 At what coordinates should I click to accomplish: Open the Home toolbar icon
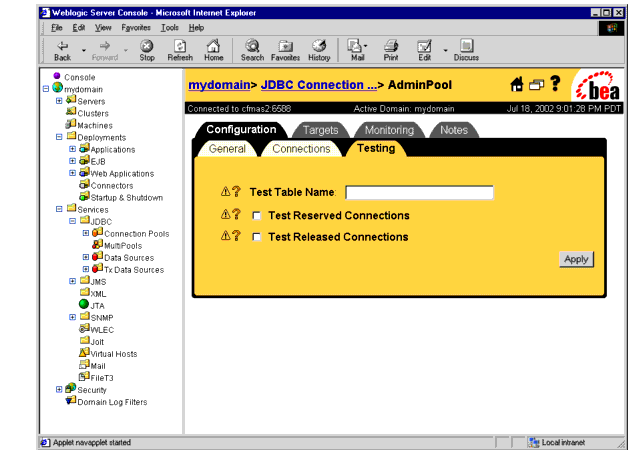(x=213, y=51)
